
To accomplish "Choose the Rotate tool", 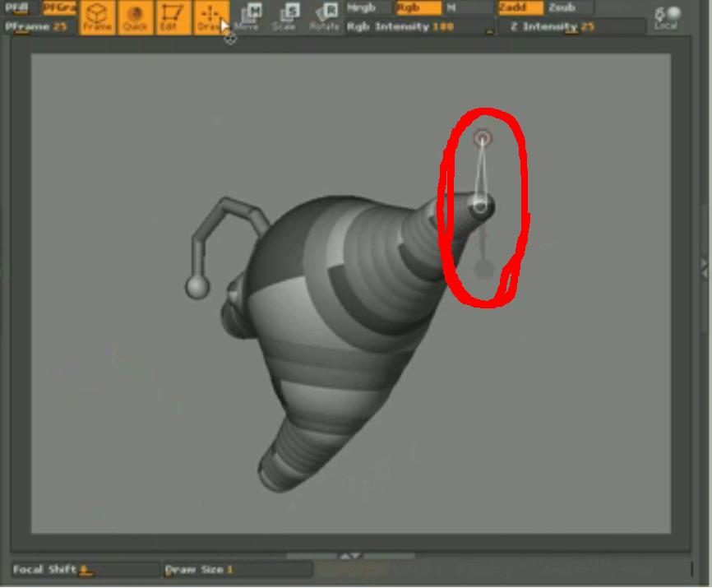I will (x=324, y=17).
